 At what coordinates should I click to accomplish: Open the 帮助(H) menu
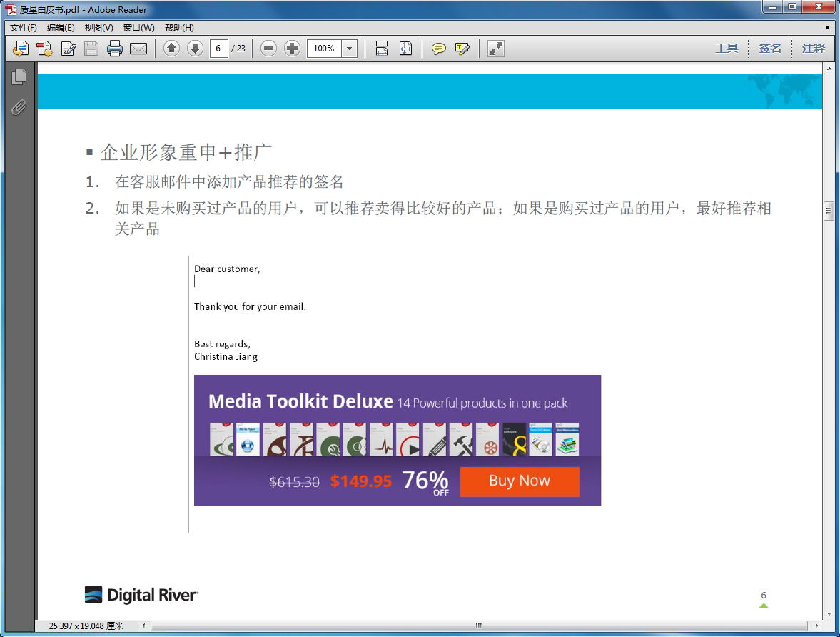click(179, 27)
